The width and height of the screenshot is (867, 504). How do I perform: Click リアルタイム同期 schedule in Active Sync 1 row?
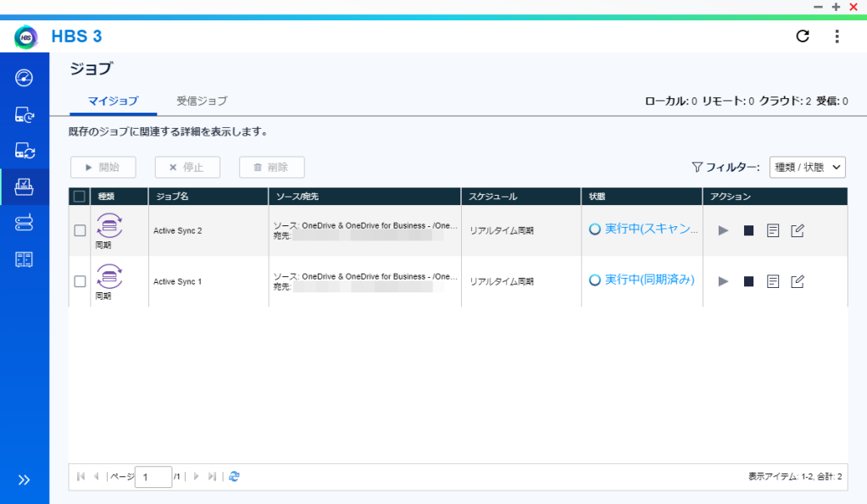tap(502, 281)
